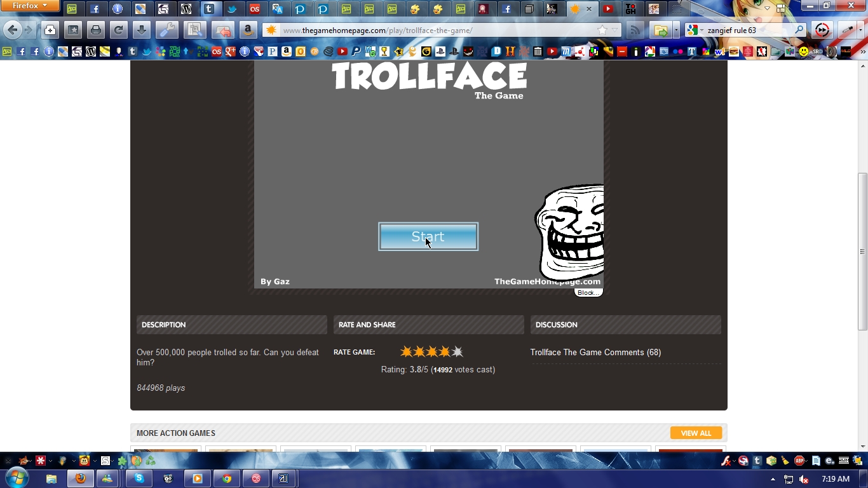
Task: Click the Block... flash button
Action: (x=588, y=293)
